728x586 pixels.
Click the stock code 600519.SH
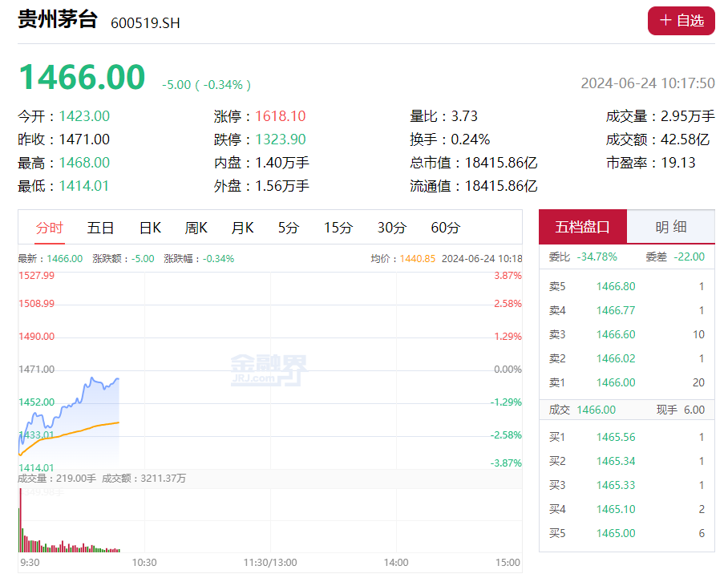click(145, 22)
